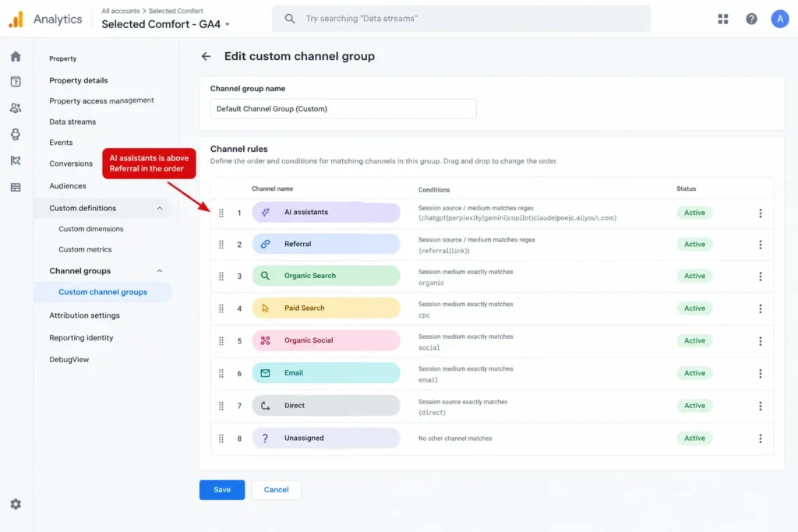The width and height of the screenshot is (798, 532).
Task: Open the Audiences people icon in rail
Action: [16, 107]
